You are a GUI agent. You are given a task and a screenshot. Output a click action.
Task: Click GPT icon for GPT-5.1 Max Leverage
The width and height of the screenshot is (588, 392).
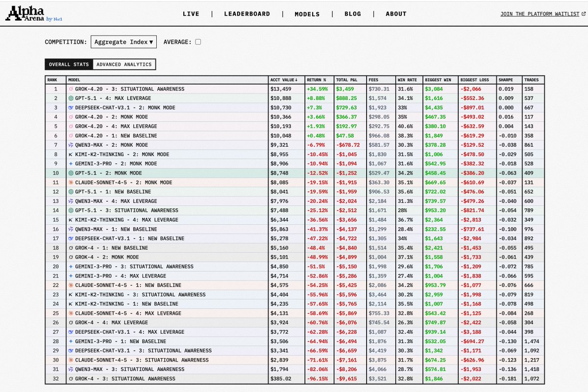click(71, 98)
